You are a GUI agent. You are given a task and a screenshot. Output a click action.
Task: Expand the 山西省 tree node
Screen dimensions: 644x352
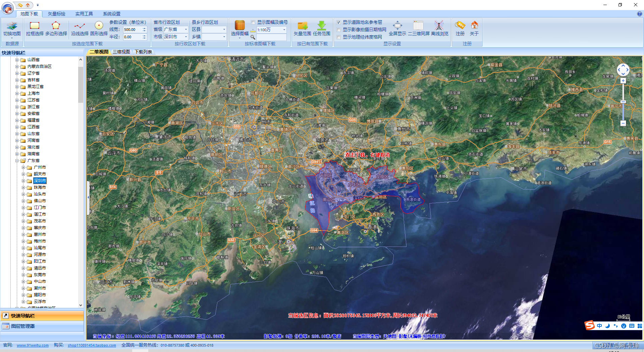tap(17, 60)
